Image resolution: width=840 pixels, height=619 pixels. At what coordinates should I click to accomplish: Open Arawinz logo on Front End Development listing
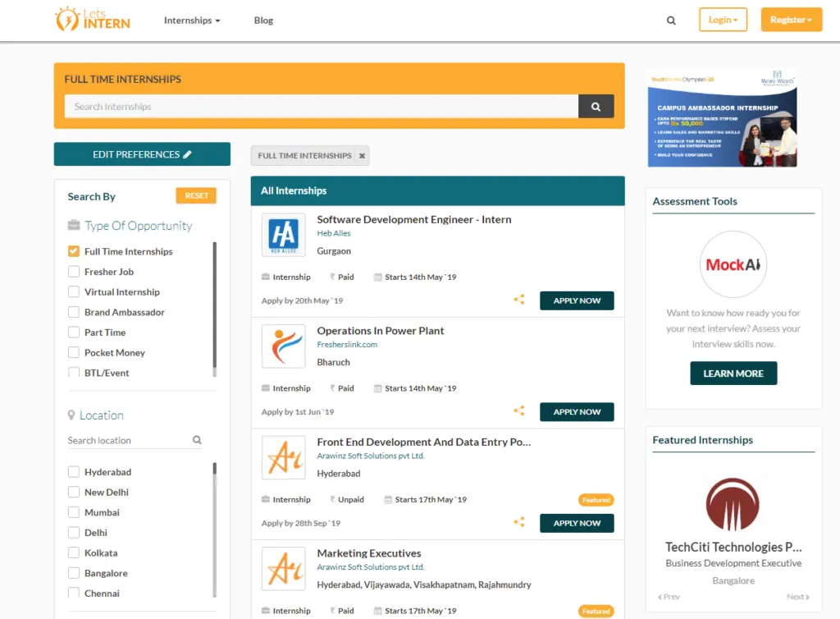[x=283, y=457]
